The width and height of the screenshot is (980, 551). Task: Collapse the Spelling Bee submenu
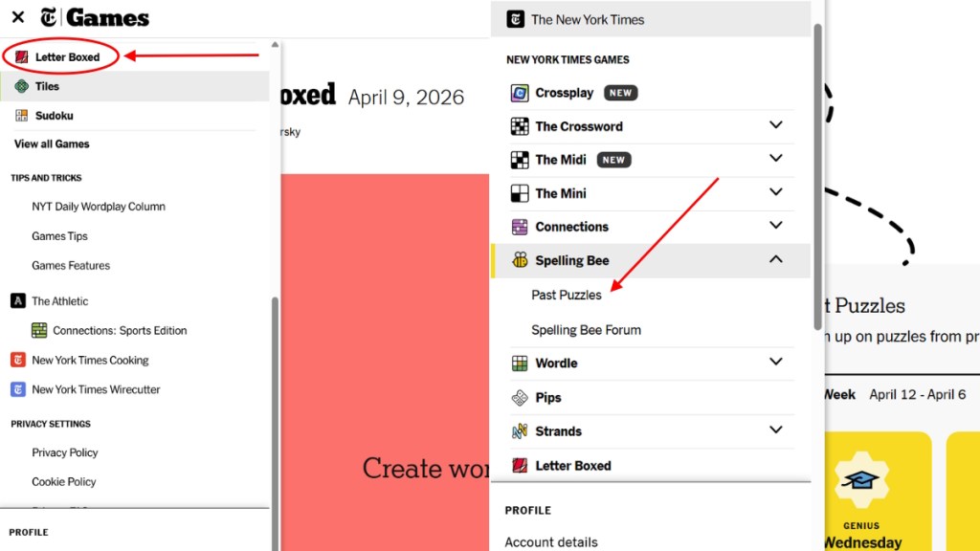click(775, 259)
